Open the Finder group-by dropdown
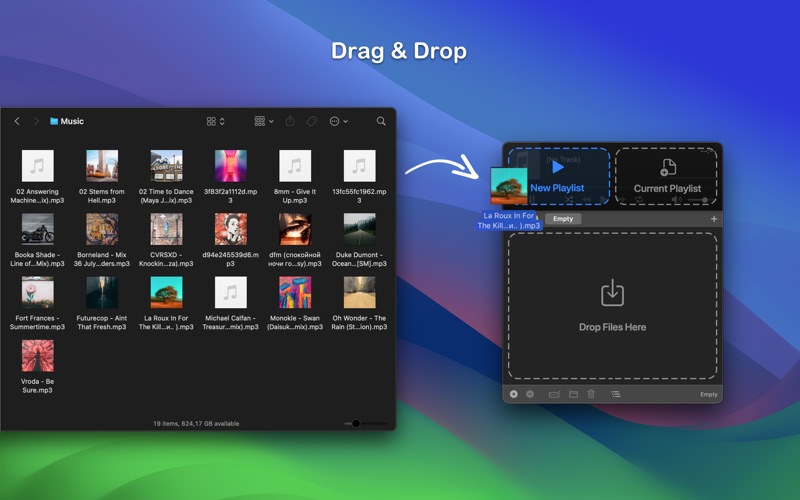Viewport: 800px width, 500px height. [264, 121]
